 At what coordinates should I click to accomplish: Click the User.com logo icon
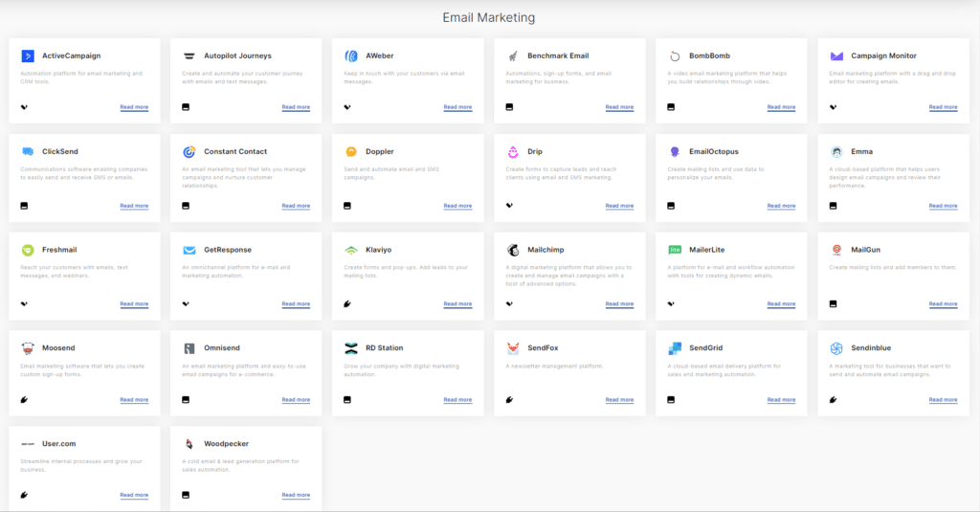coord(28,444)
